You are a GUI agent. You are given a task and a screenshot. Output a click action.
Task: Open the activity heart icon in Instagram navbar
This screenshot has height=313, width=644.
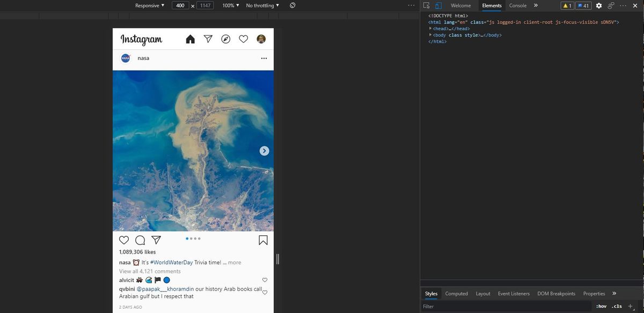[x=244, y=39]
